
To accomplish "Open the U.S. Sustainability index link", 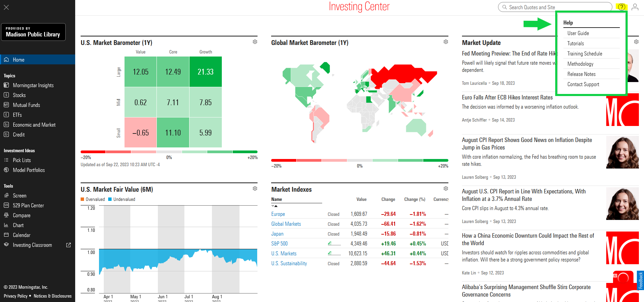I will [289, 264].
